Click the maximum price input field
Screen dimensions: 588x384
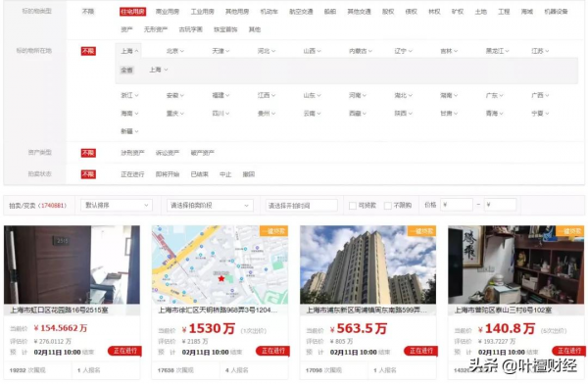(x=500, y=205)
